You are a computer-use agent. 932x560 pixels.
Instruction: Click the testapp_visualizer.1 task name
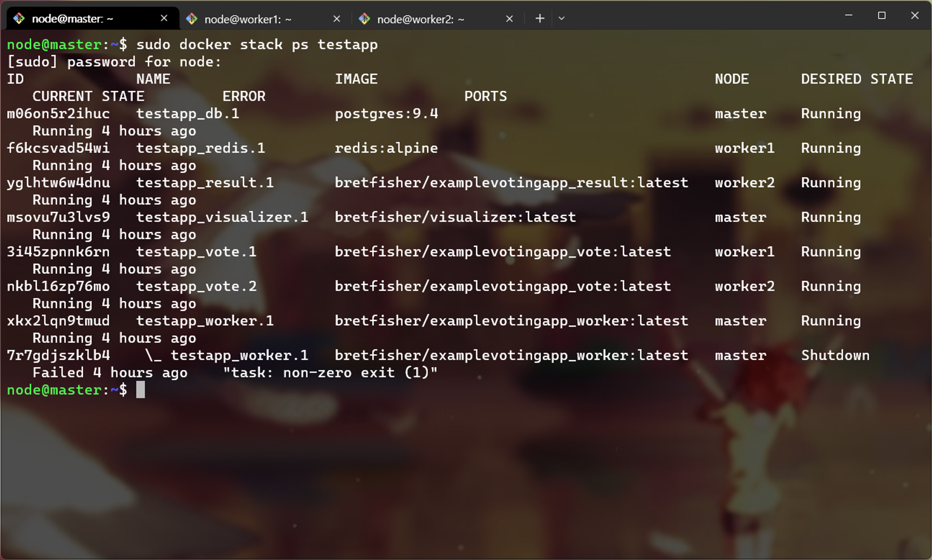[222, 217]
